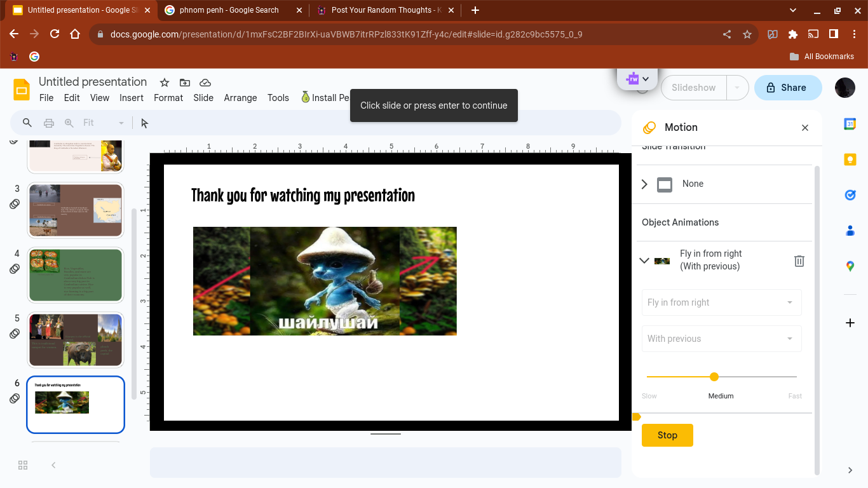Image resolution: width=868 pixels, height=488 pixels.
Task: Open Contacts side panel icon
Action: (x=850, y=231)
